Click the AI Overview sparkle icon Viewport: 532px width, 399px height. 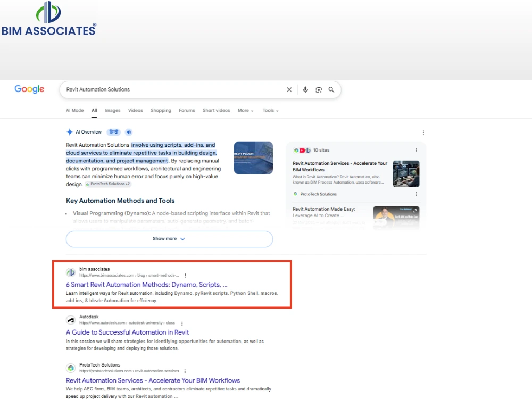pos(70,132)
